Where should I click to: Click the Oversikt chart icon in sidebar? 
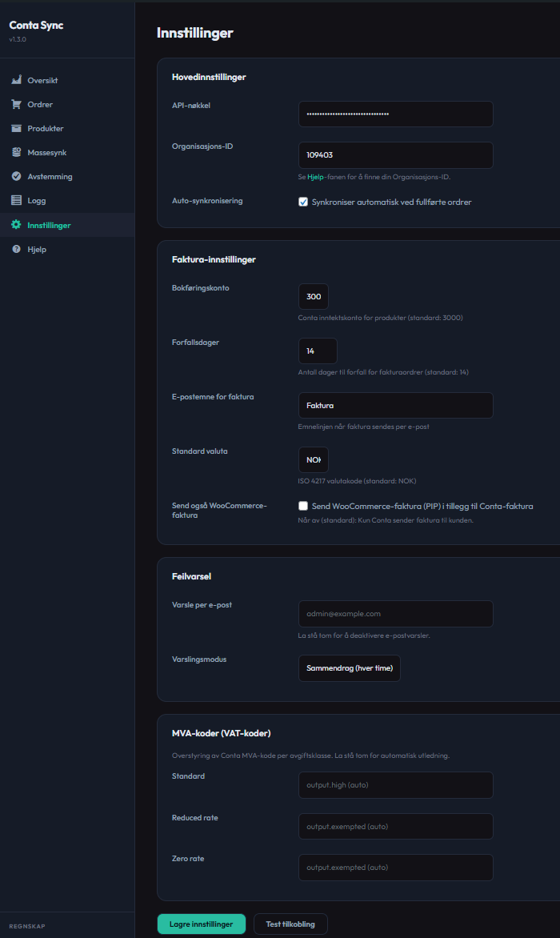point(16,81)
